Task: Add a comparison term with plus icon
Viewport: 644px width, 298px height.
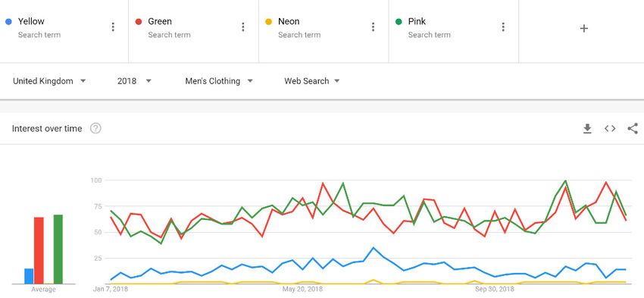Action: (x=583, y=28)
